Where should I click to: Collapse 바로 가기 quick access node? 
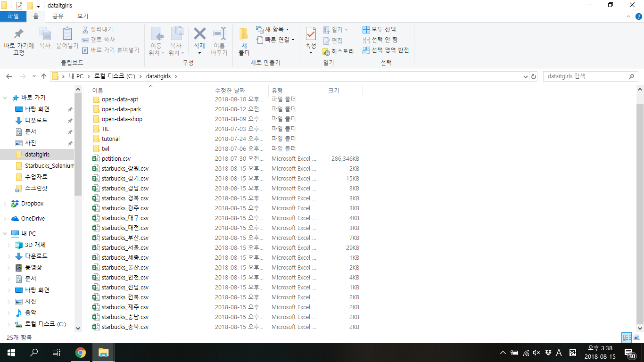(5, 98)
